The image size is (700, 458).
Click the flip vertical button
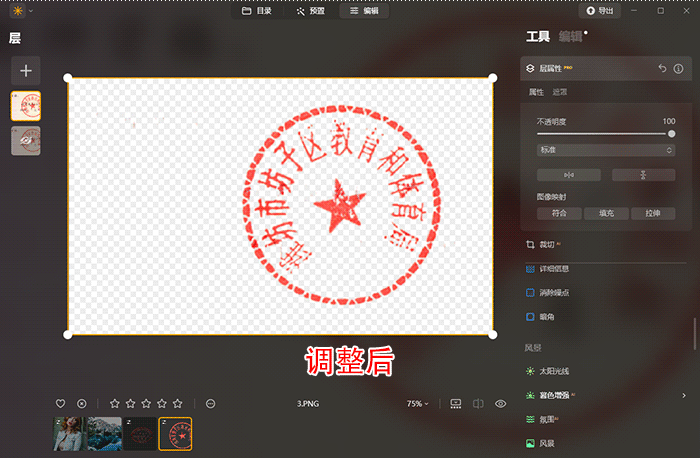[x=643, y=175]
